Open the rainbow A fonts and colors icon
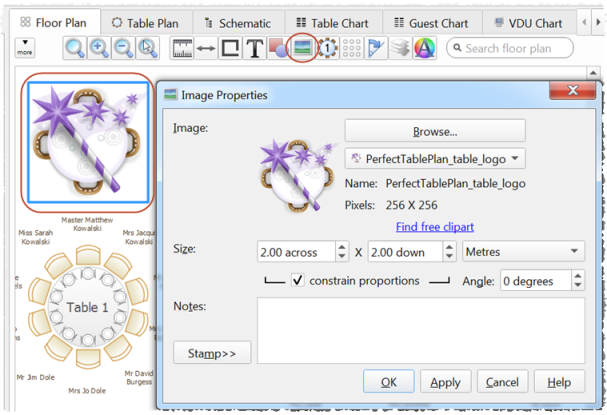This screenshot has width=607, height=415. (x=425, y=48)
